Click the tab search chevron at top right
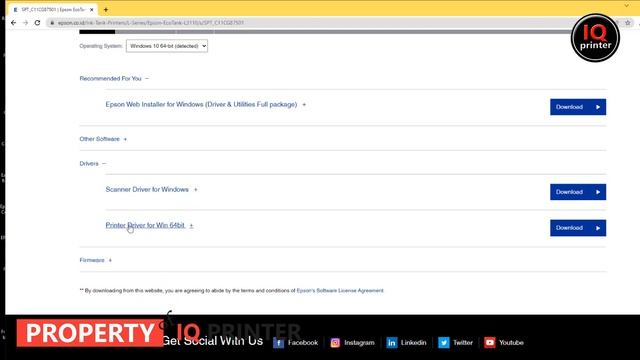 click(627, 6)
